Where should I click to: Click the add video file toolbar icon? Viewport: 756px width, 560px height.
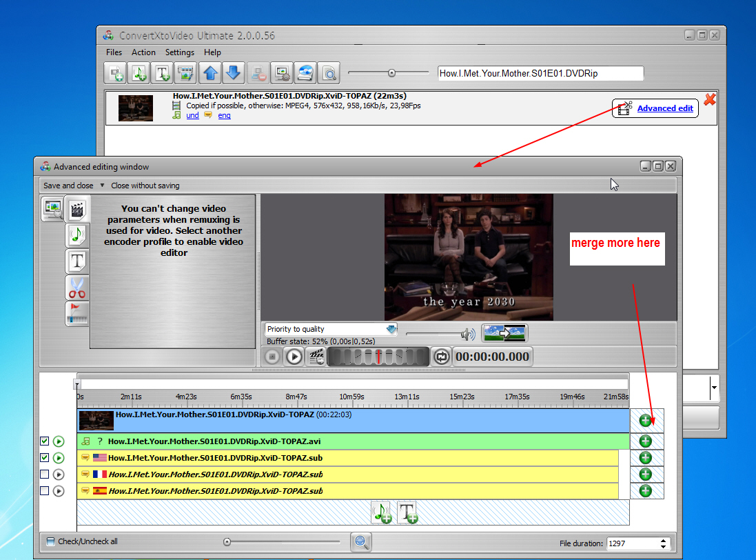[115, 73]
